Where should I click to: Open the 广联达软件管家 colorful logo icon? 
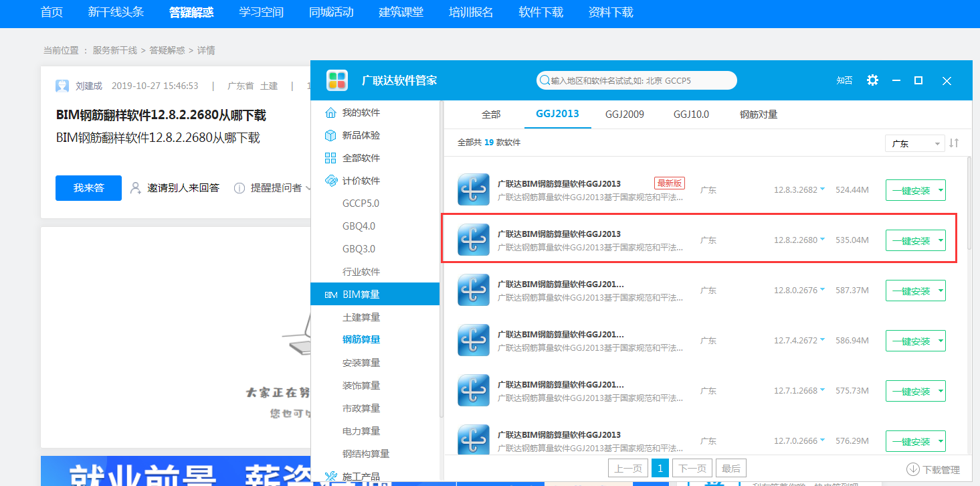tap(337, 80)
